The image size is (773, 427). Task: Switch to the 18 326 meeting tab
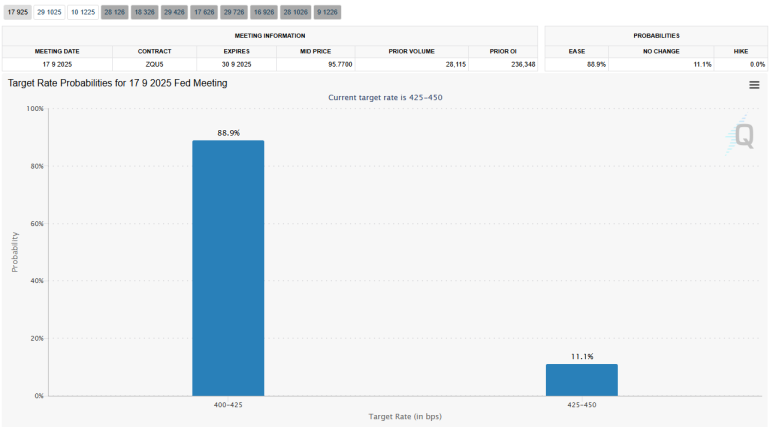coord(144,12)
